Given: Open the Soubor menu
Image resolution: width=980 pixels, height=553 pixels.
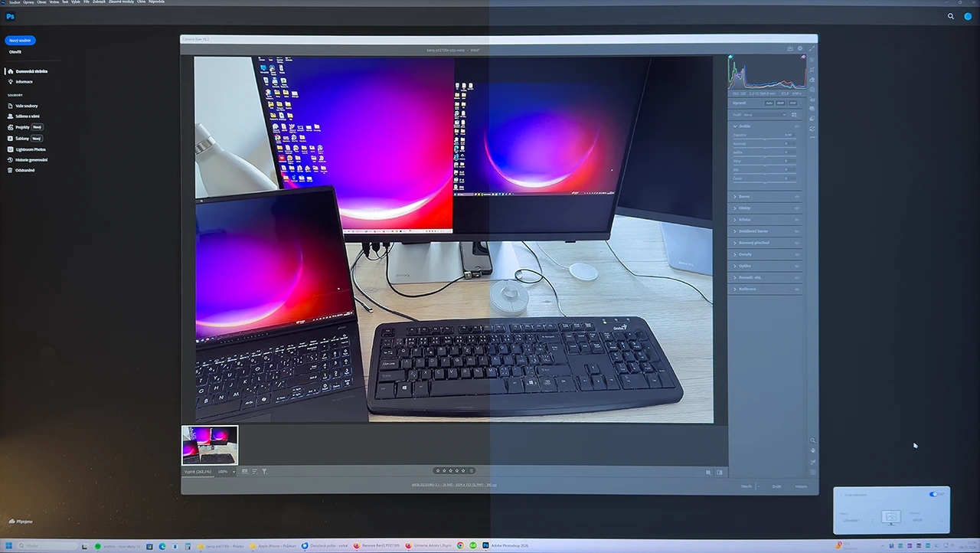Looking at the screenshot, I should 13,2.
